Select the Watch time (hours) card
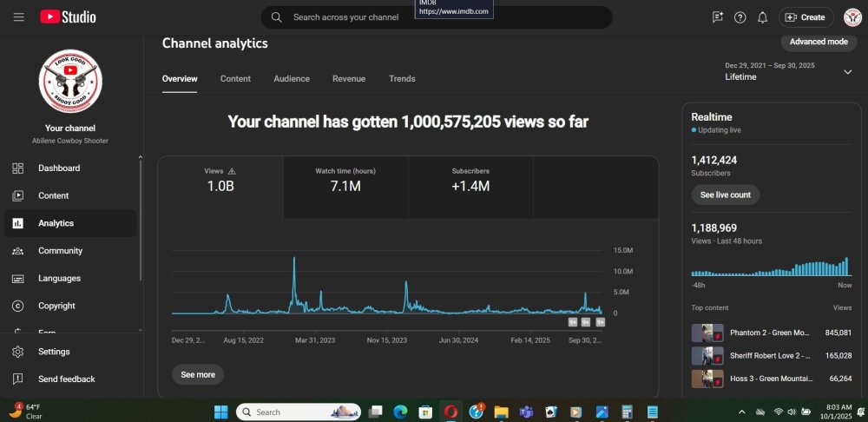868x422 pixels. (345, 181)
